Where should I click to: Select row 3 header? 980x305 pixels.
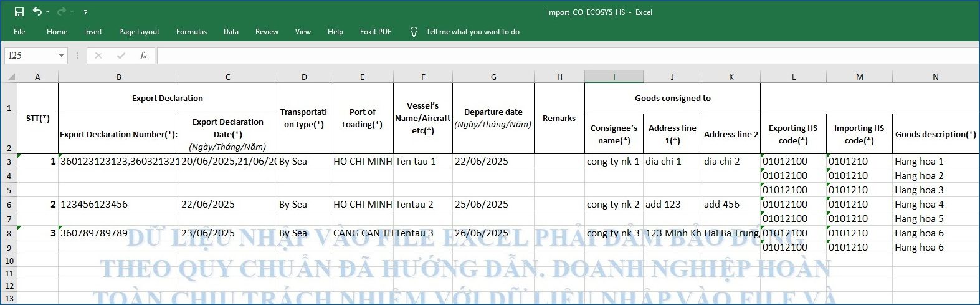tap(9, 162)
